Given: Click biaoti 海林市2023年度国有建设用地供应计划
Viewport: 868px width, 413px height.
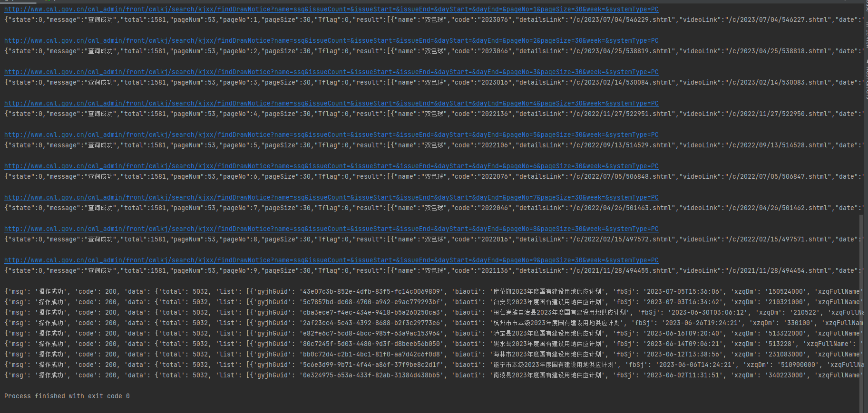Looking at the screenshot, I should coord(548,355).
